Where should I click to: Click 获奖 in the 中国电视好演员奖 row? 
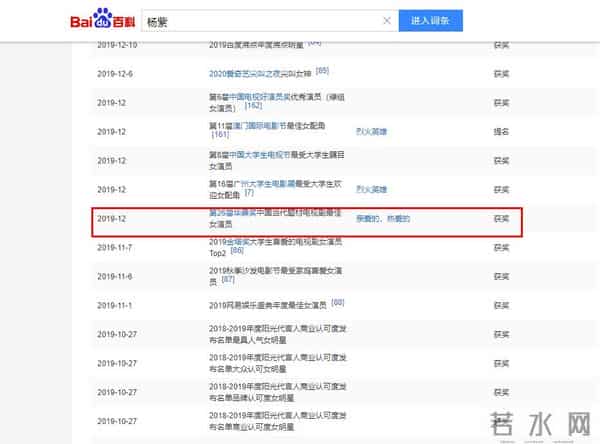click(501, 103)
